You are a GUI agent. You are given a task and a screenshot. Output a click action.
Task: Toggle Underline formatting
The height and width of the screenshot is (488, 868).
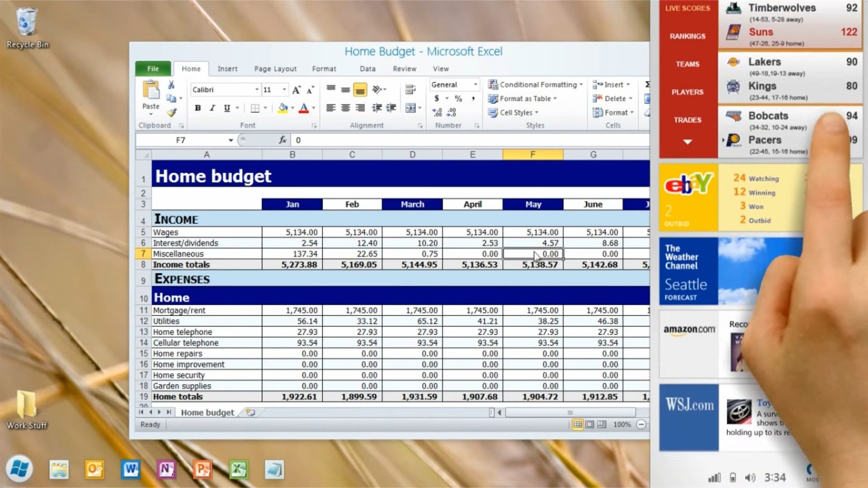[x=227, y=108]
